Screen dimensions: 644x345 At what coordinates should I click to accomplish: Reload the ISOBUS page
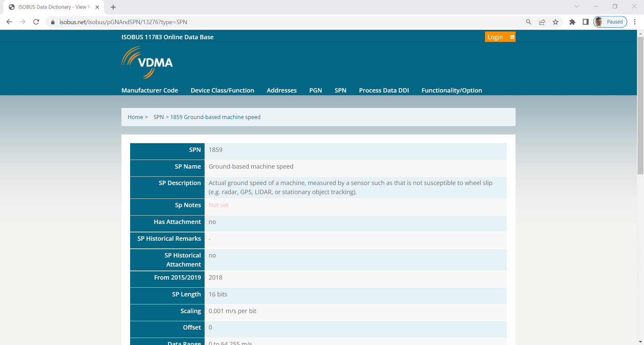pos(36,22)
